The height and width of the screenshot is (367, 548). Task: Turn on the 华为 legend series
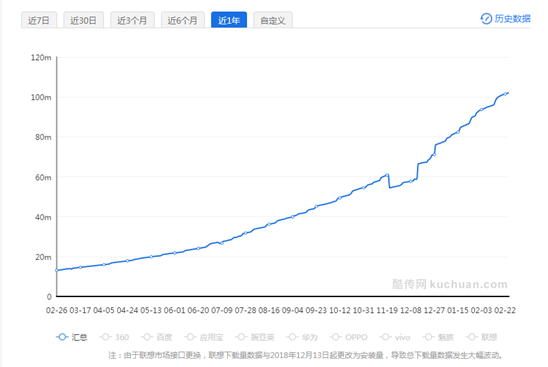pyautogui.click(x=302, y=337)
